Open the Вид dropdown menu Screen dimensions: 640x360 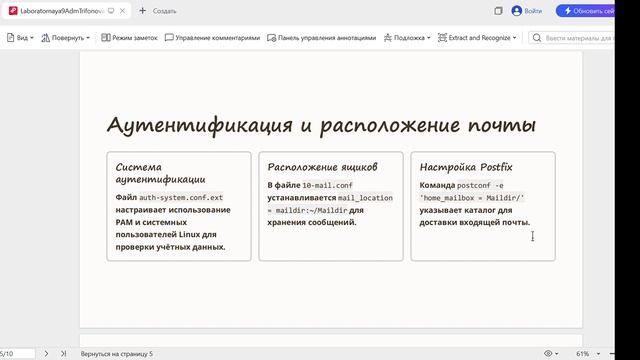[20, 38]
